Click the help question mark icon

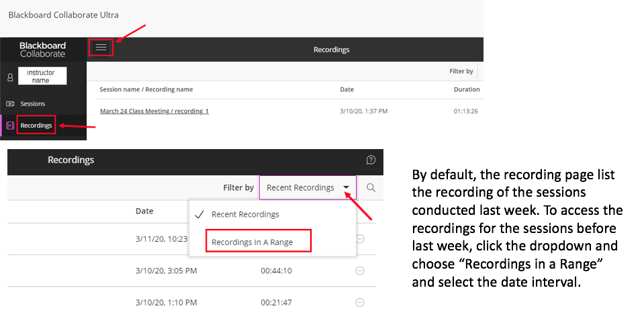pyautogui.click(x=371, y=160)
